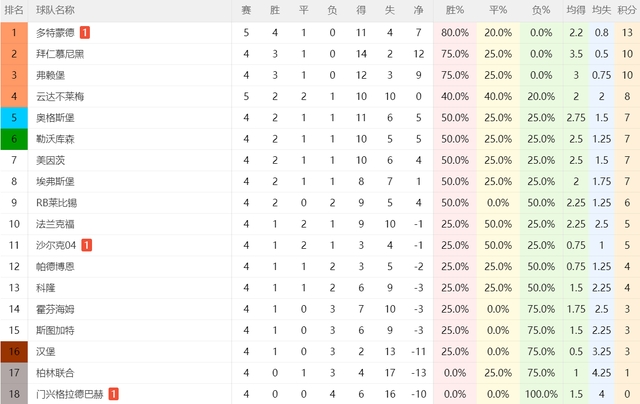Open team 拜仁慕尼黑

(60, 54)
